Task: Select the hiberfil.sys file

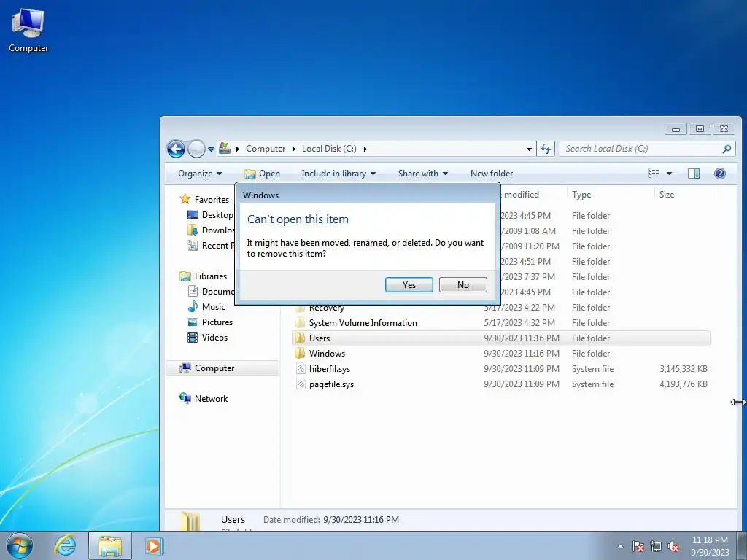Action: (330, 368)
